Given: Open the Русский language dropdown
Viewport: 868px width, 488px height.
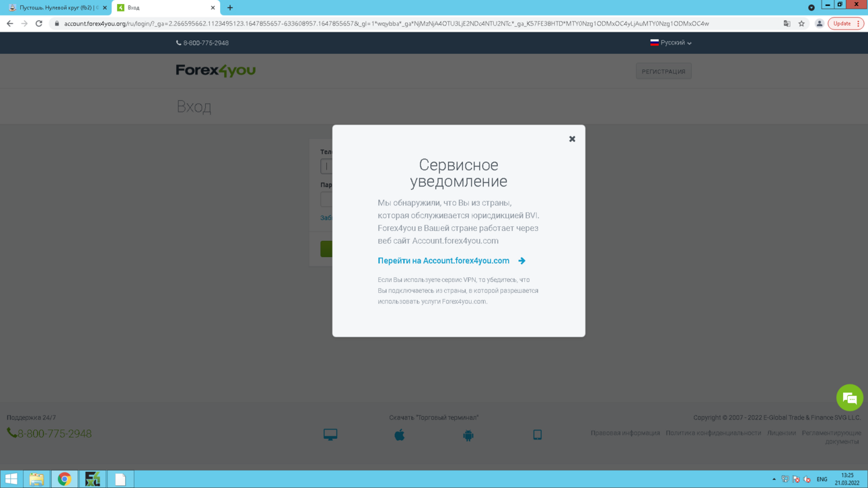Looking at the screenshot, I should (x=670, y=42).
